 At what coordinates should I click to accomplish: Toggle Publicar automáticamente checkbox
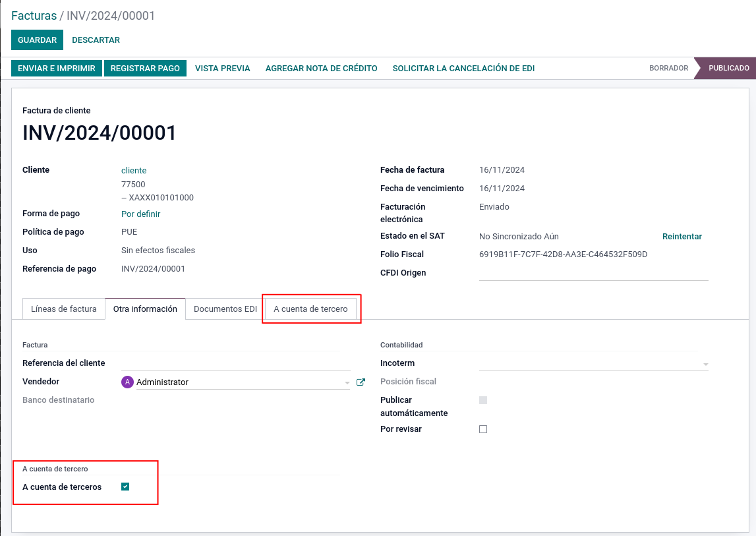click(483, 400)
